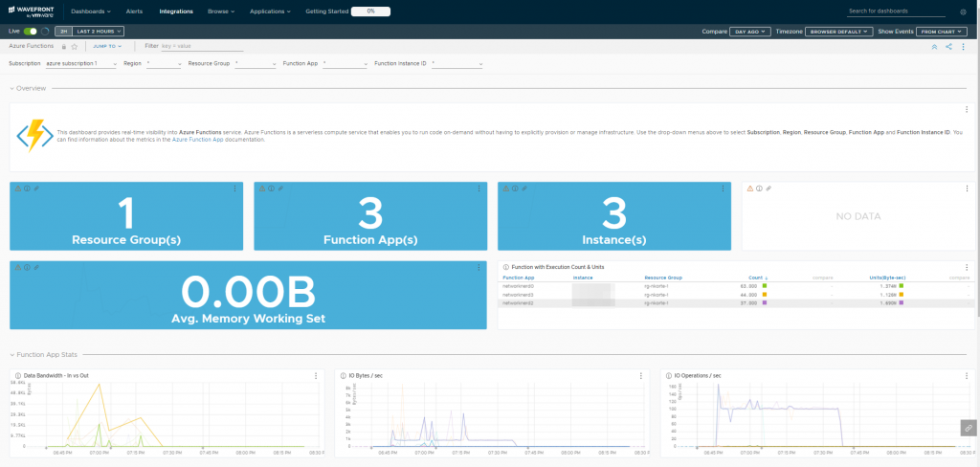Click warning icon on NO DATA chart

point(750,189)
